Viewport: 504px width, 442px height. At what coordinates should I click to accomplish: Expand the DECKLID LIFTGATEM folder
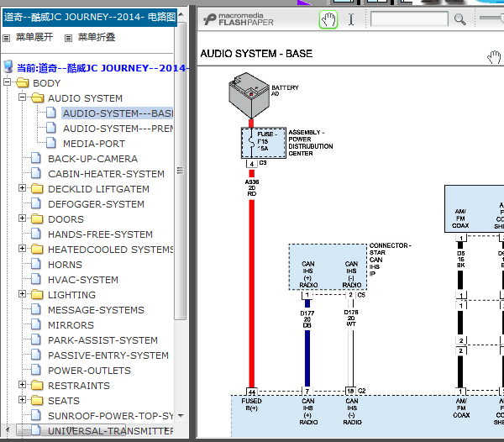pos(22,188)
